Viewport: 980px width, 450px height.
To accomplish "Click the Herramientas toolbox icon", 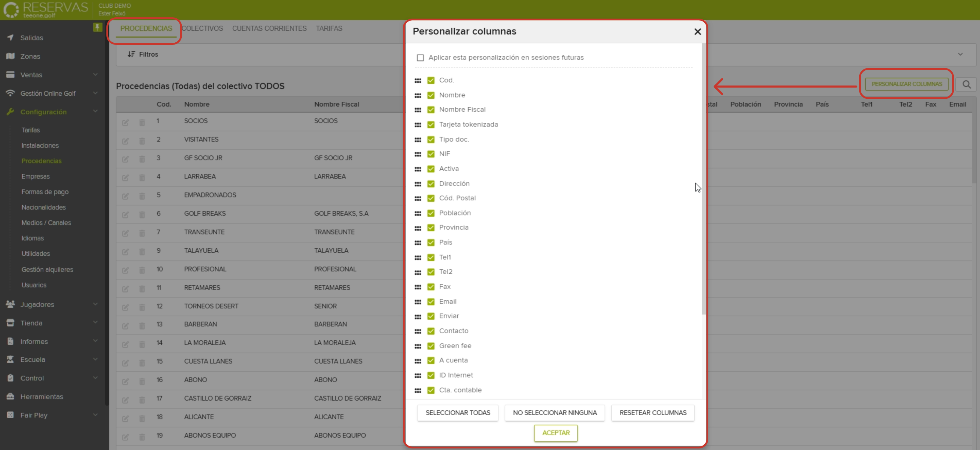I will coord(10,396).
